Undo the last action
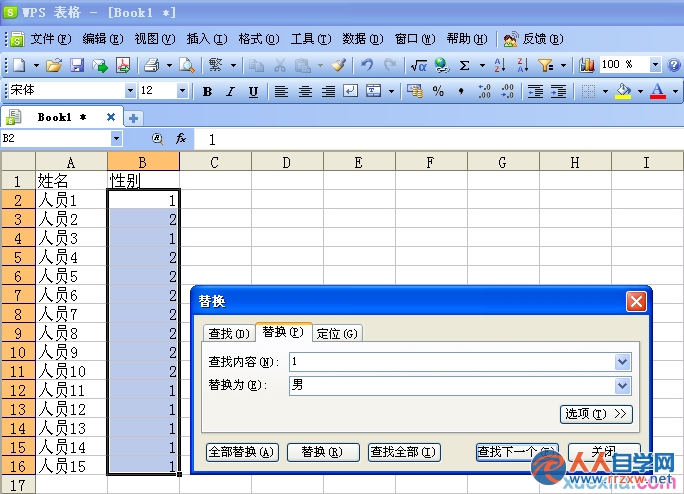Viewport: 684px width, 494px height. tap(367, 65)
